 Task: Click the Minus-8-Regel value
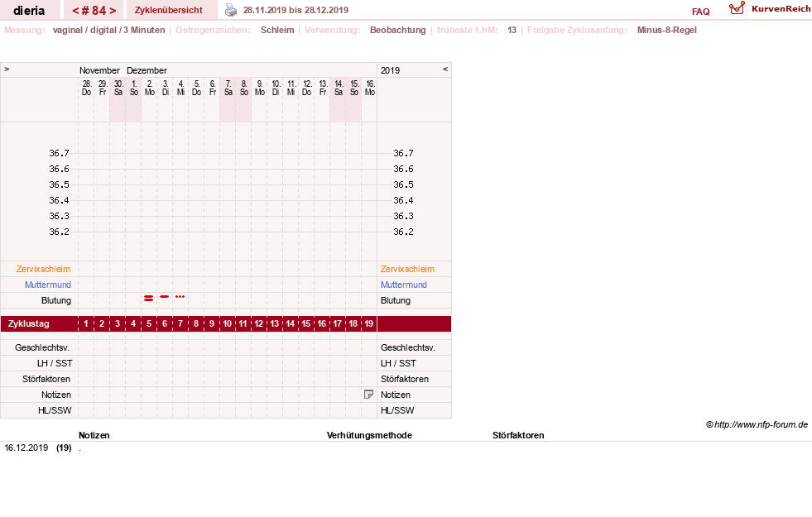[667, 30]
